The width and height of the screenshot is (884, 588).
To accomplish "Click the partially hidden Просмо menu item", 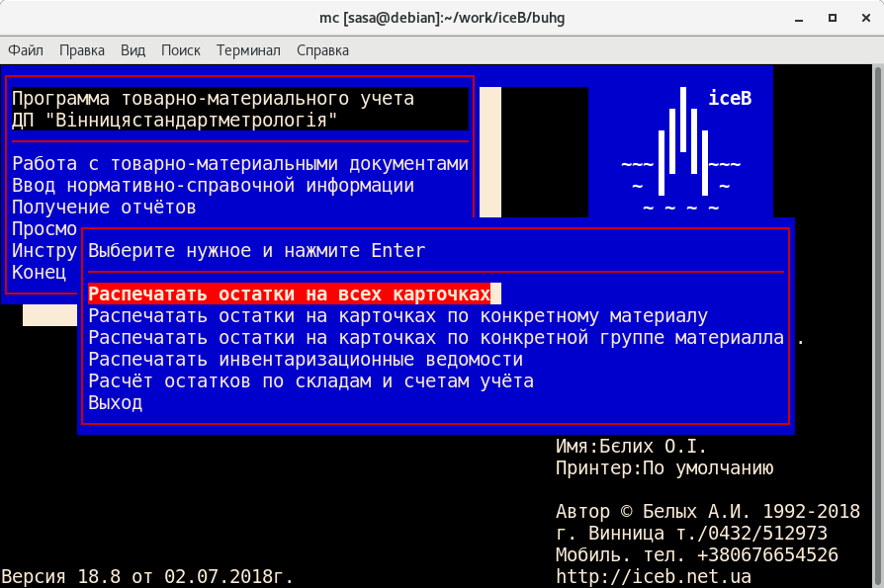I will pyautogui.click(x=44, y=228).
